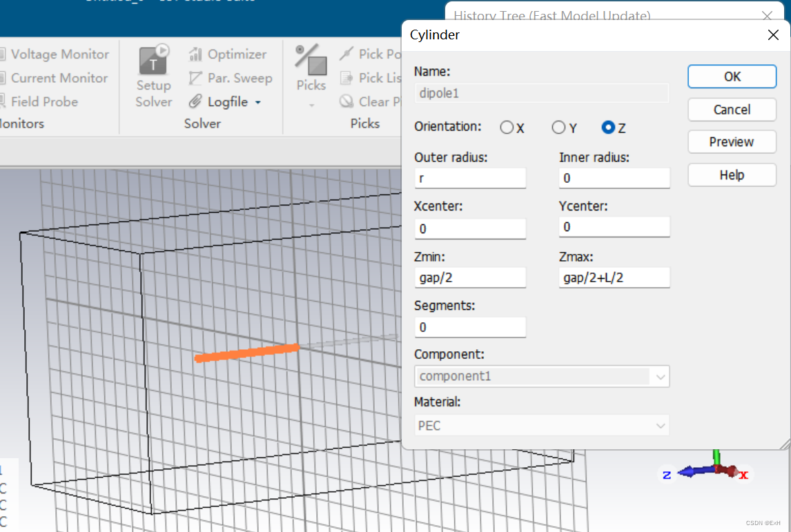
Task: Click the Zmin input field
Action: pyautogui.click(x=470, y=277)
